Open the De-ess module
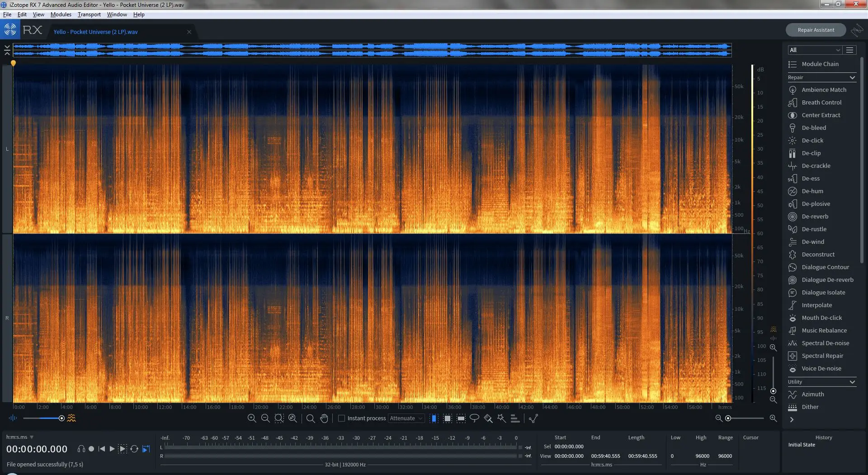The width and height of the screenshot is (868, 475). [822, 178]
